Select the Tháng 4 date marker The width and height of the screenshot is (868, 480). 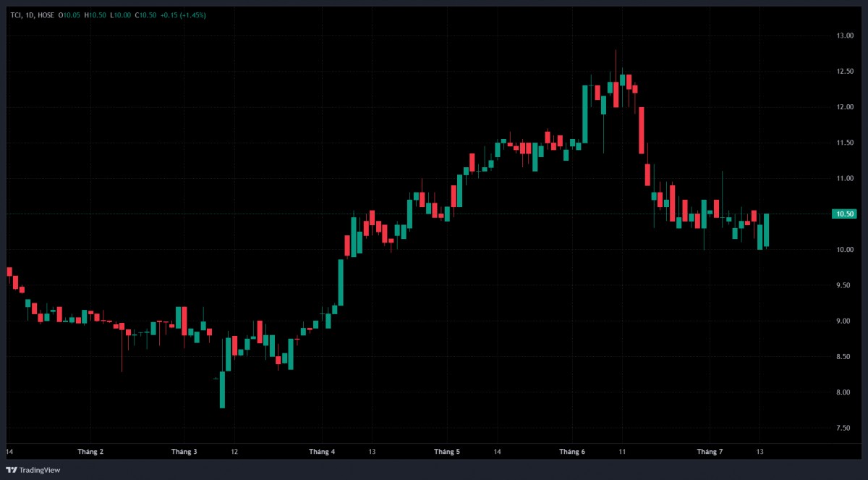(x=322, y=452)
